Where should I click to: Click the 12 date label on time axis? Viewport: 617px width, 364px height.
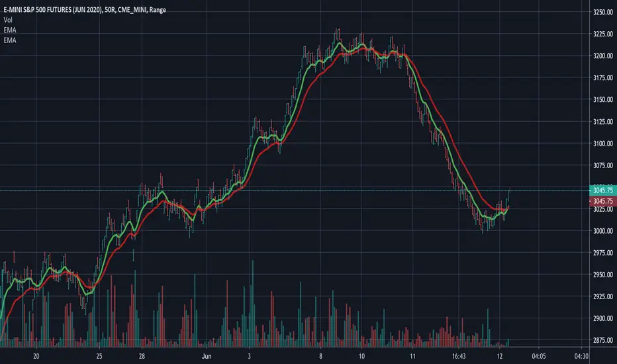coord(499,356)
